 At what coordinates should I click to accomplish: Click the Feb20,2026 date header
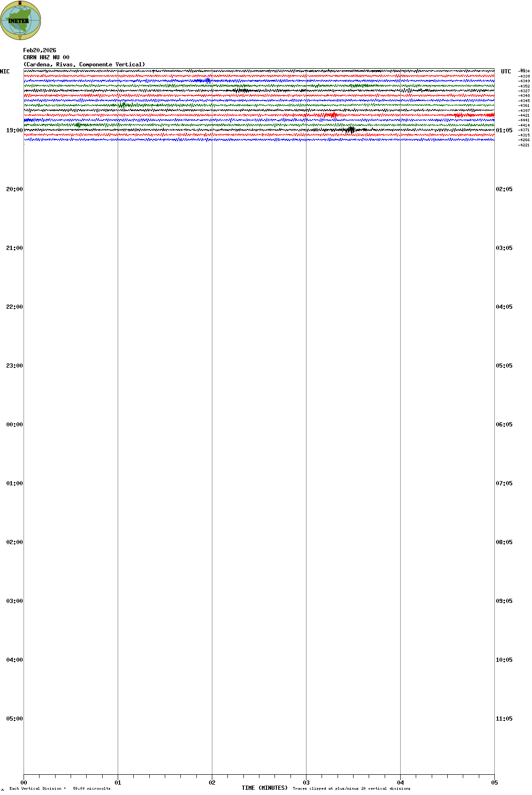point(40,50)
